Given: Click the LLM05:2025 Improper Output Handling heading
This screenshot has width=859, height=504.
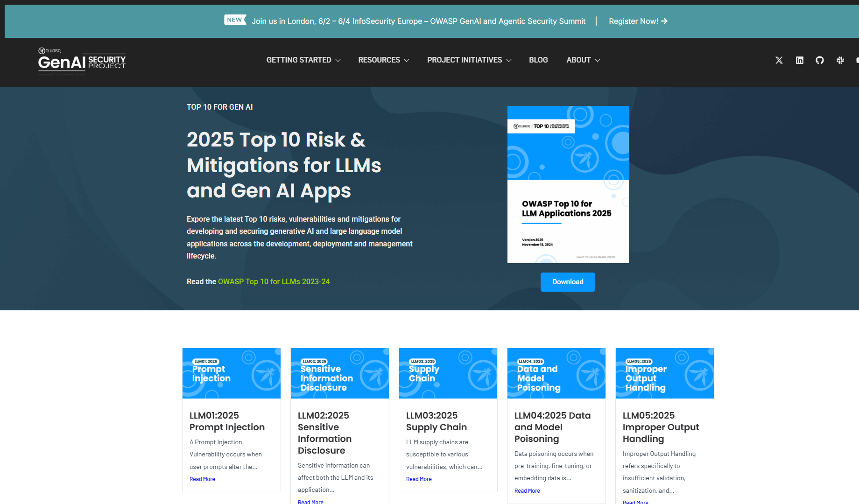Looking at the screenshot, I should pos(661,427).
